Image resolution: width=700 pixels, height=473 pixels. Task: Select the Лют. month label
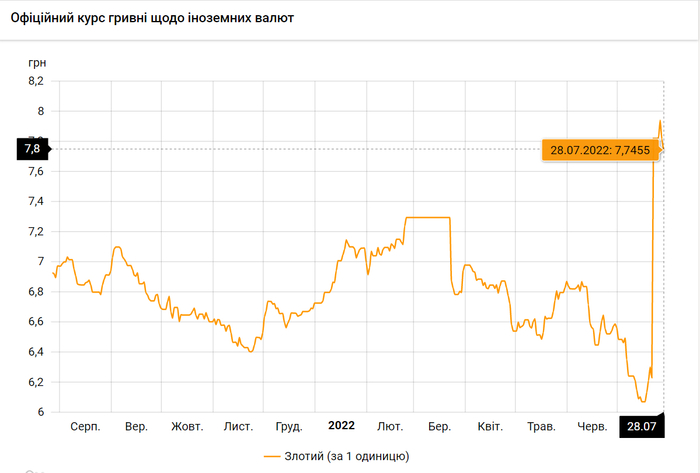coord(390,426)
